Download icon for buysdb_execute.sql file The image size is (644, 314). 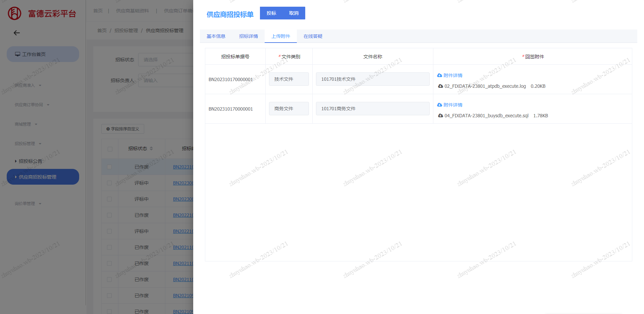tap(441, 116)
